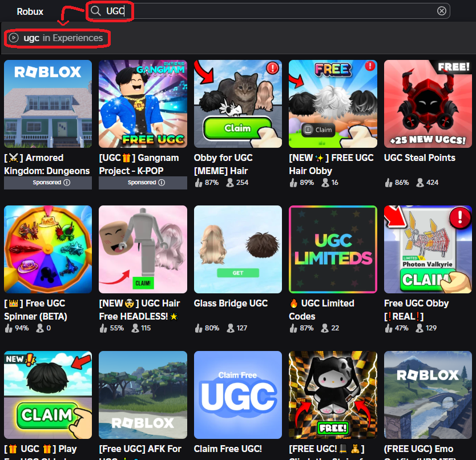Image resolution: width=476 pixels, height=460 pixels.
Task: Click the 87% rating under Obby for UGC Hair
Action: (212, 183)
